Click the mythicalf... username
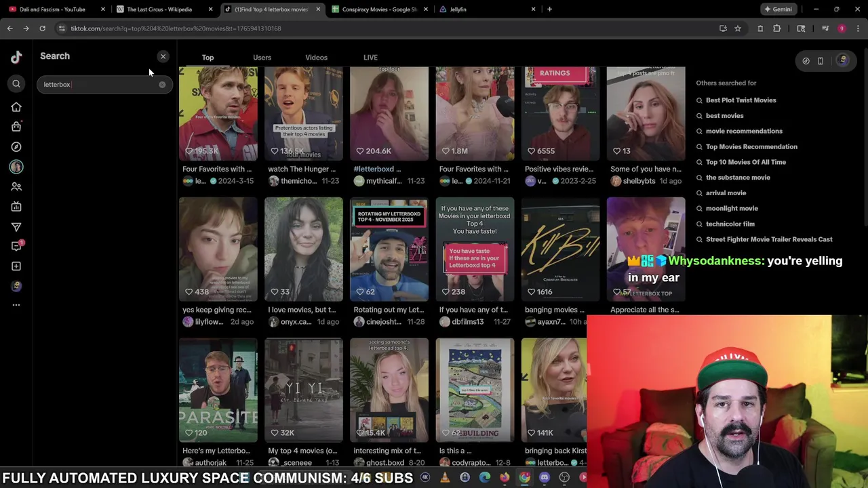The height and width of the screenshot is (488, 868). [x=384, y=181]
